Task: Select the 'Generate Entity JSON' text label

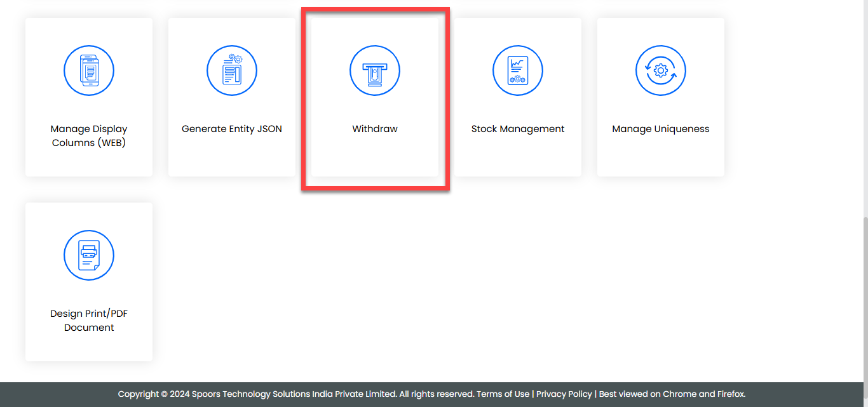Action: [x=232, y=129]
